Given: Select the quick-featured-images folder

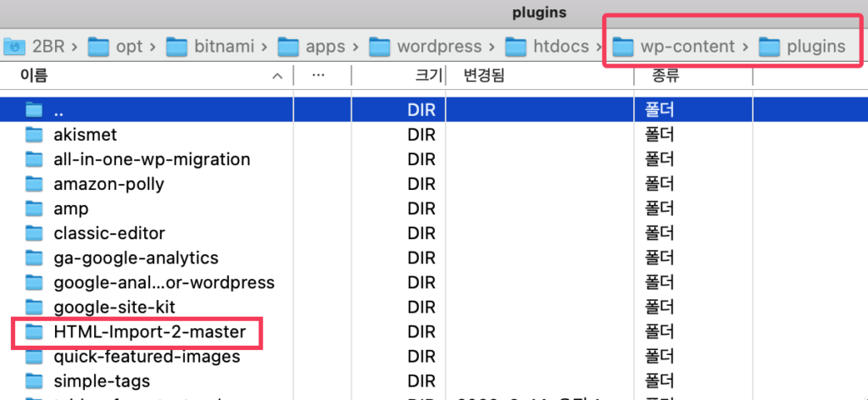Looking at the screenshot, I should pyautogui.click(x=147, y=357).
